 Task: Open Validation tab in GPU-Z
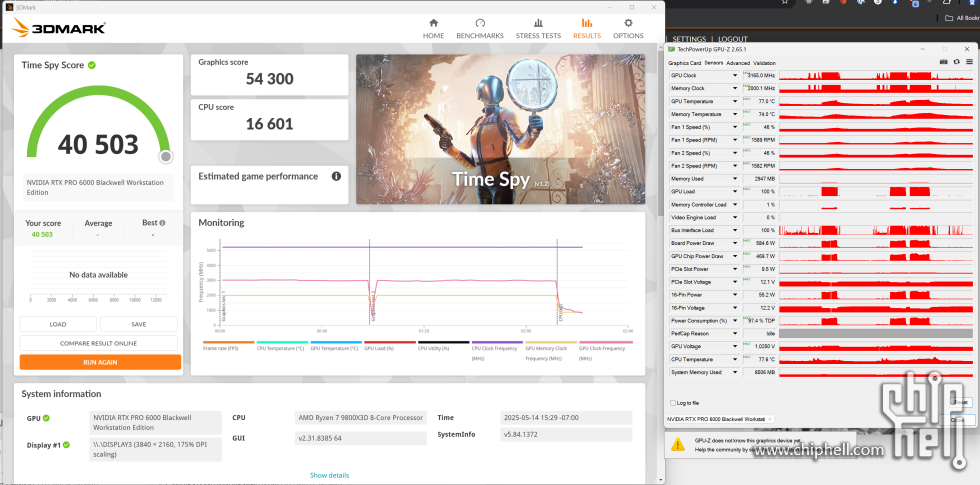764,63
